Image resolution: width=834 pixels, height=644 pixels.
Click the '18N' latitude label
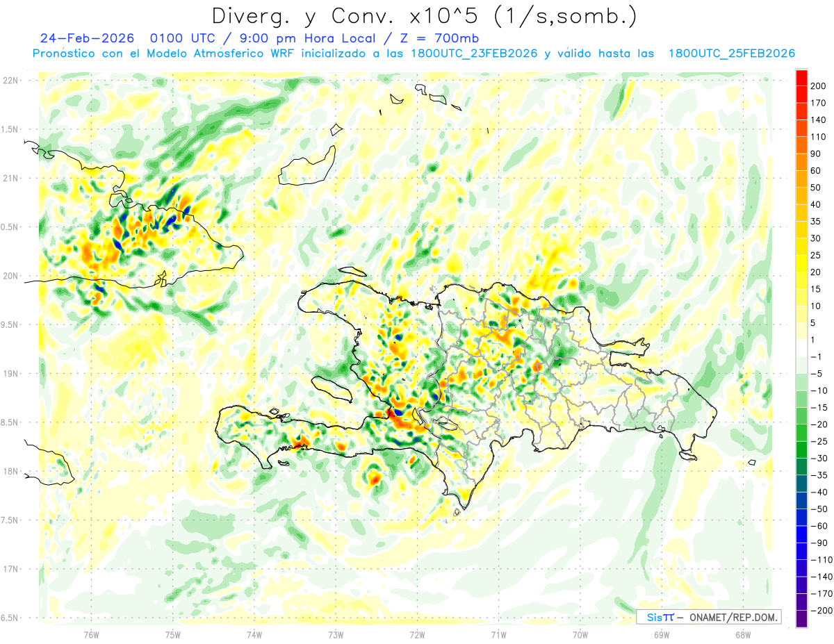(x=10, y=471)
